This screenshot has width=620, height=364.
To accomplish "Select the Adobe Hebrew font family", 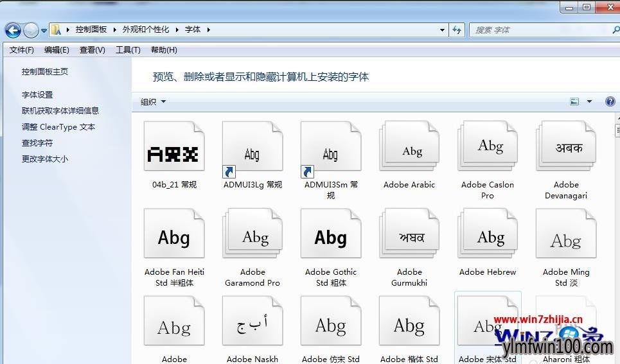I will coord(488,234).
